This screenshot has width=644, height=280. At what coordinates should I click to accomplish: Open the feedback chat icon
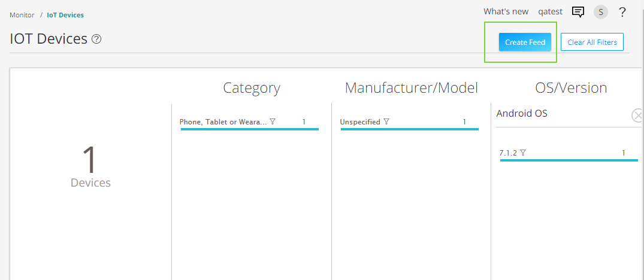coord(578,12)
